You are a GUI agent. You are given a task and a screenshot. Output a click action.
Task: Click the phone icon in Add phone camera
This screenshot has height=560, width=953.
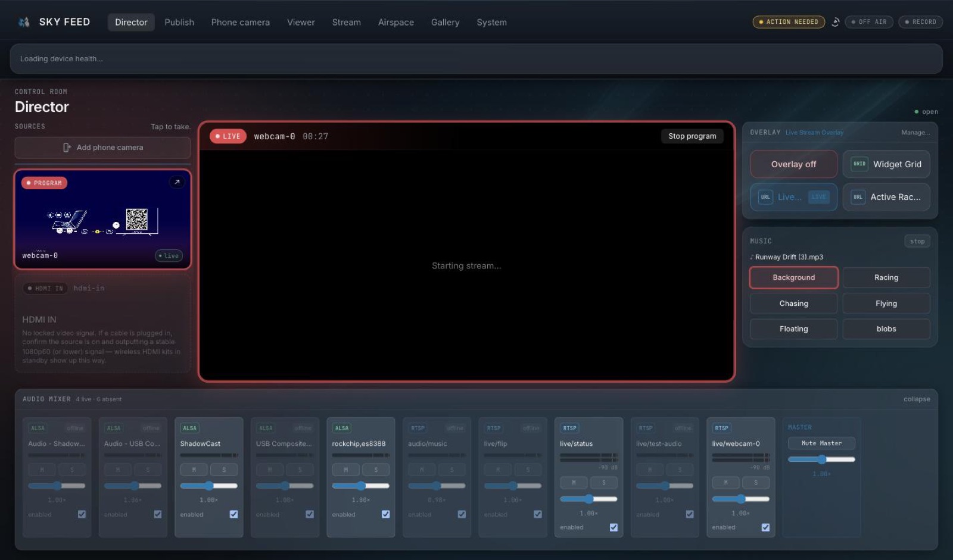67,148
